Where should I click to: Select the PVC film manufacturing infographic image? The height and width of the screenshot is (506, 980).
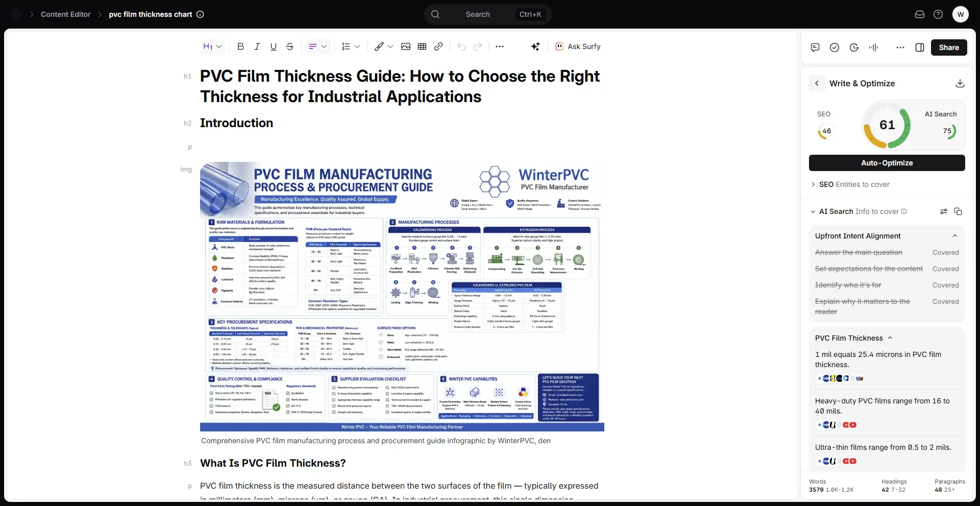(402, 297)
